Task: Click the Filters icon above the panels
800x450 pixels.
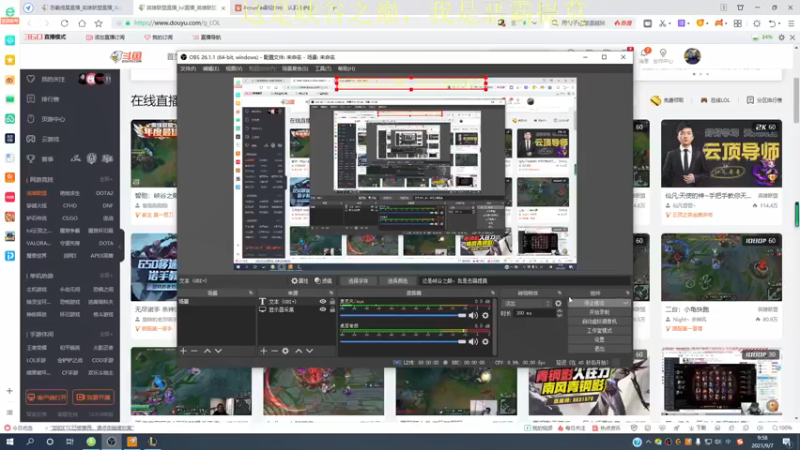Action: [x=323, y=281]
